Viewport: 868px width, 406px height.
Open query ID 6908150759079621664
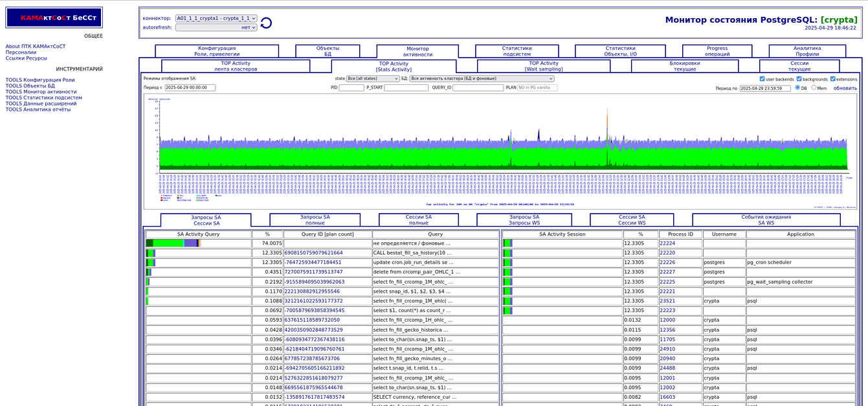click(314, 253)
